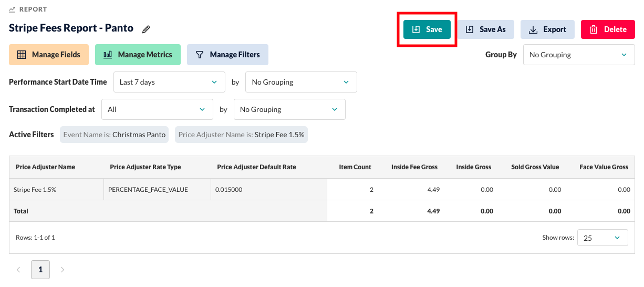Screen dimensions: 644x287
Task: Click the Event Name Christmas Panto filter
Action: (115, 135)
